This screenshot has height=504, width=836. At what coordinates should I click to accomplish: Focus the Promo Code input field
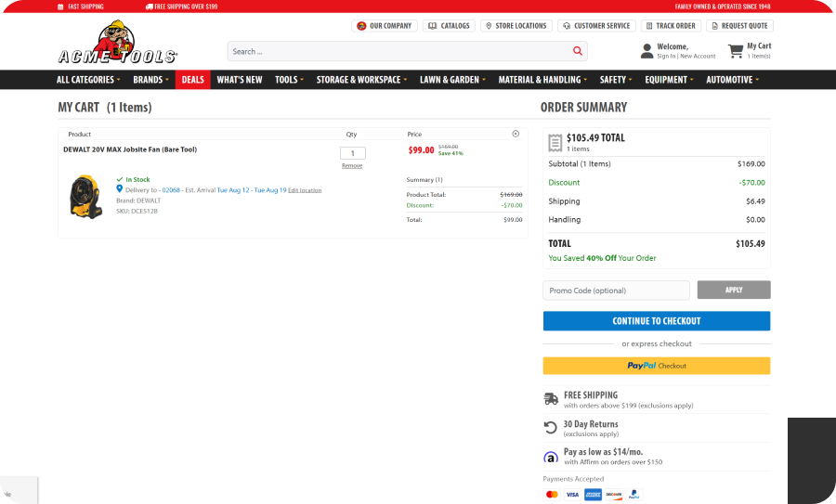[617, 291]
